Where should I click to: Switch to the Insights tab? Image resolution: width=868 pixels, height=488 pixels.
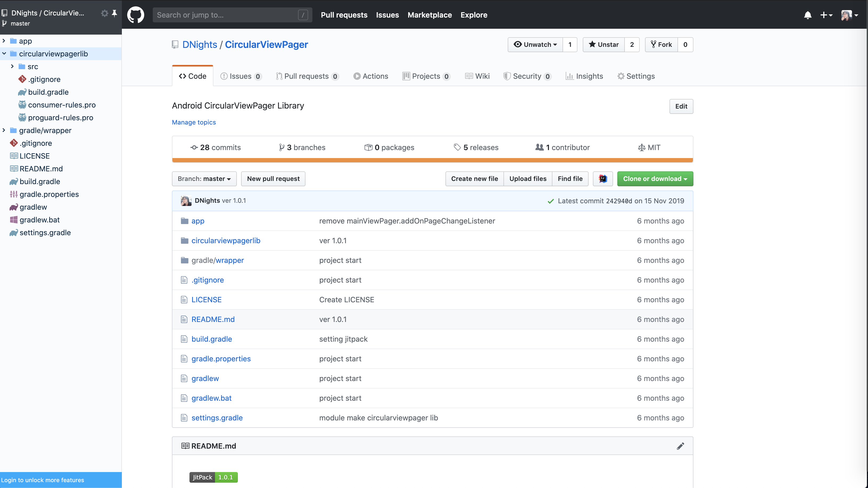(x=584, y=76)
